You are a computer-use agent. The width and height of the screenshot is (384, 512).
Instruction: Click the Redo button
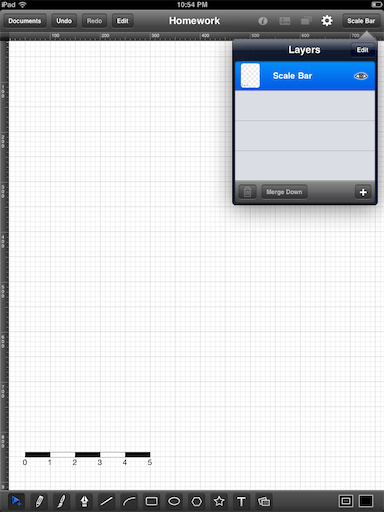pyautogui.click(x=94, y=21)
